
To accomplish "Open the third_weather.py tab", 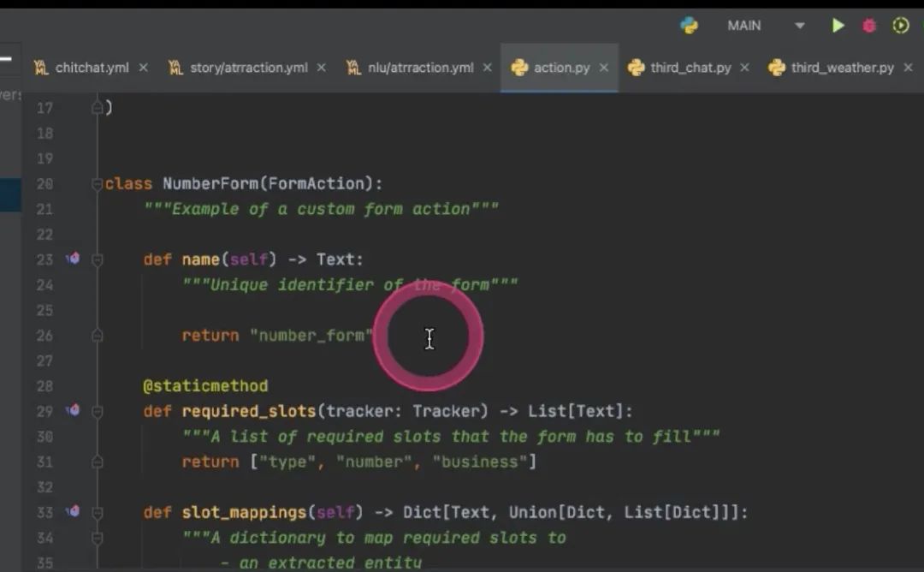I will pyautogui.click(x=843, y=68).
